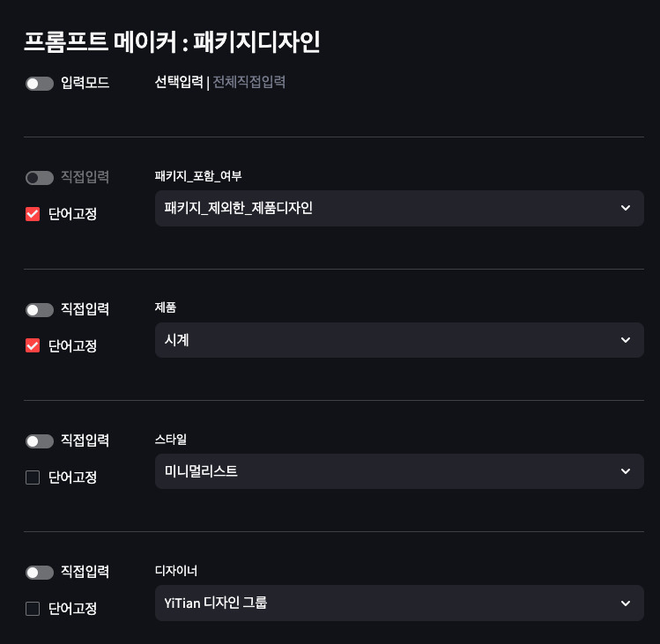660x644 pixels.
Task: Select the 선택입력 mode label
Action: click(179, 82)
